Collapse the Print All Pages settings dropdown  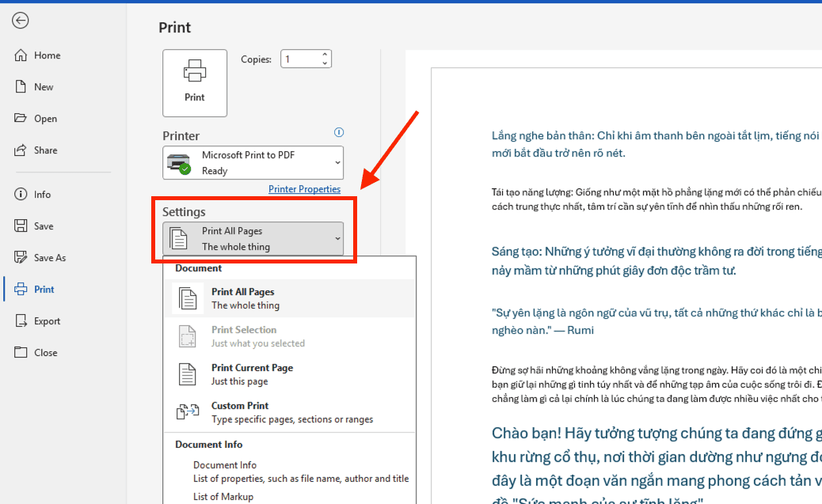[x=253, y=239]
